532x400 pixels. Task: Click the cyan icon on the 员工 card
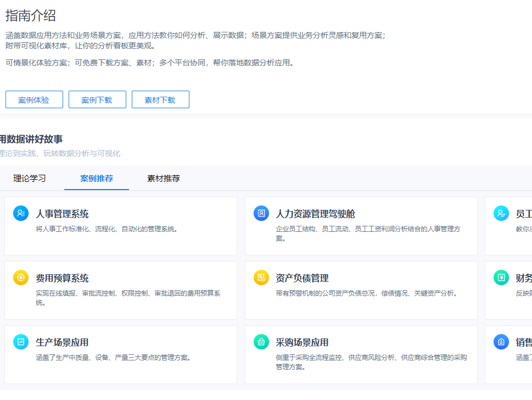coord(501,213)
